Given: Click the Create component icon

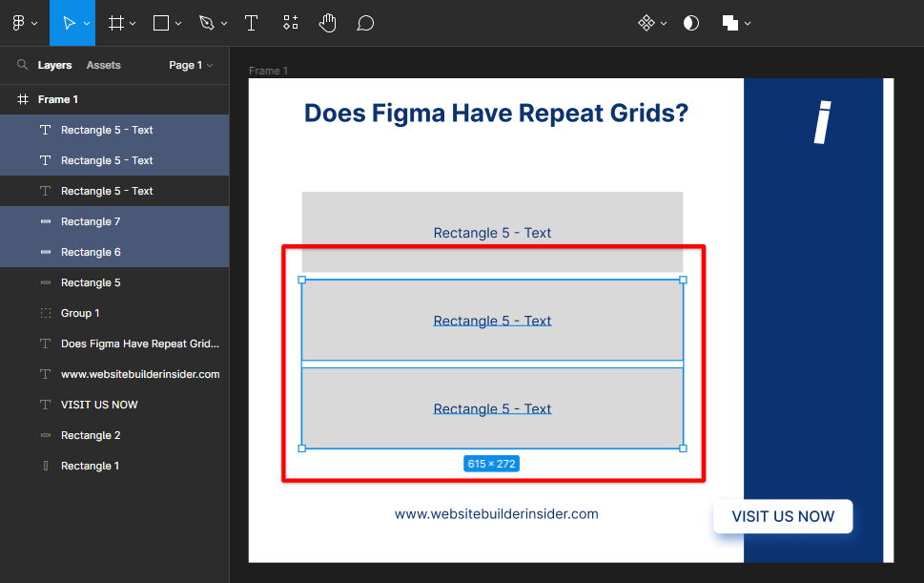Looking at the screenshot, I should point(647,23).
